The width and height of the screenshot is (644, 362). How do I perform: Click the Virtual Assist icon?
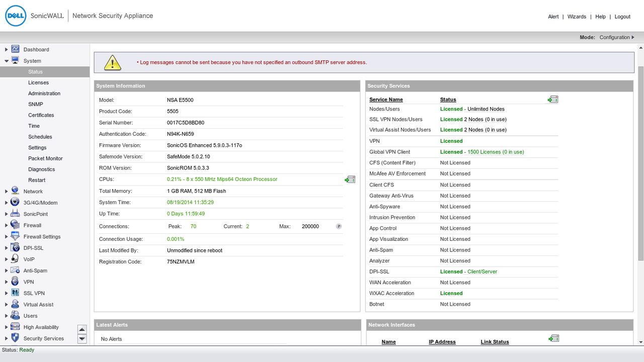(x=15, y=304)
